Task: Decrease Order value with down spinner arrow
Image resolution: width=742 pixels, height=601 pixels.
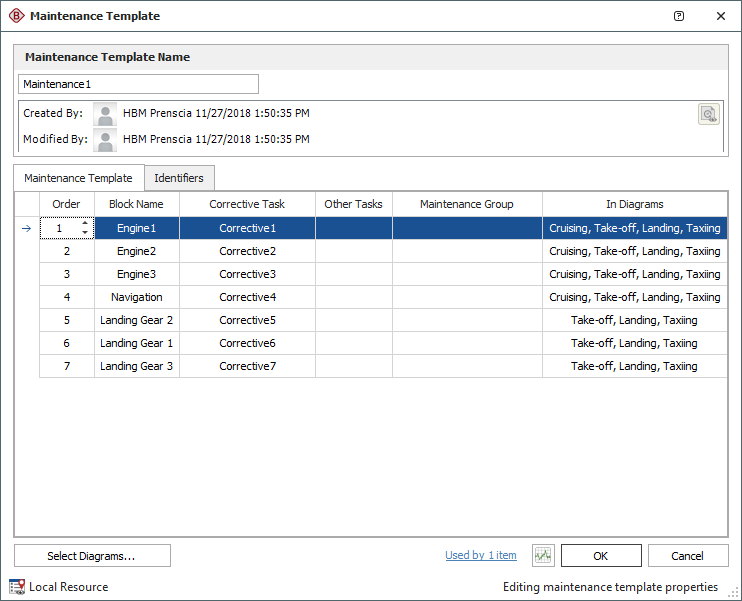Action: [85, 233]
